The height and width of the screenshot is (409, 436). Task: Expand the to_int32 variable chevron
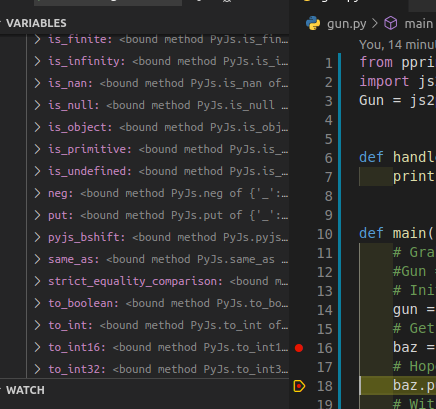tap(37, 369)
